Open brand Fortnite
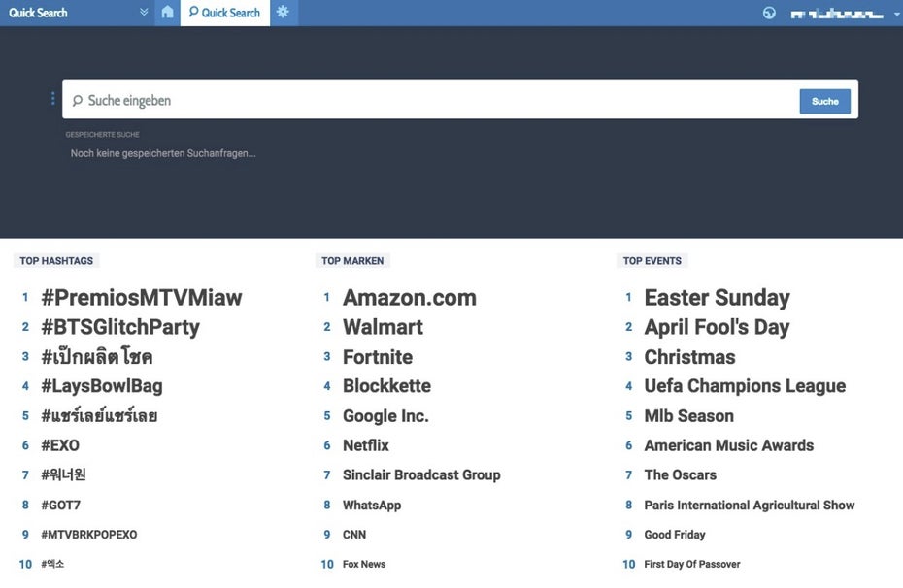The image size is (903, 588). click(378, 357)
